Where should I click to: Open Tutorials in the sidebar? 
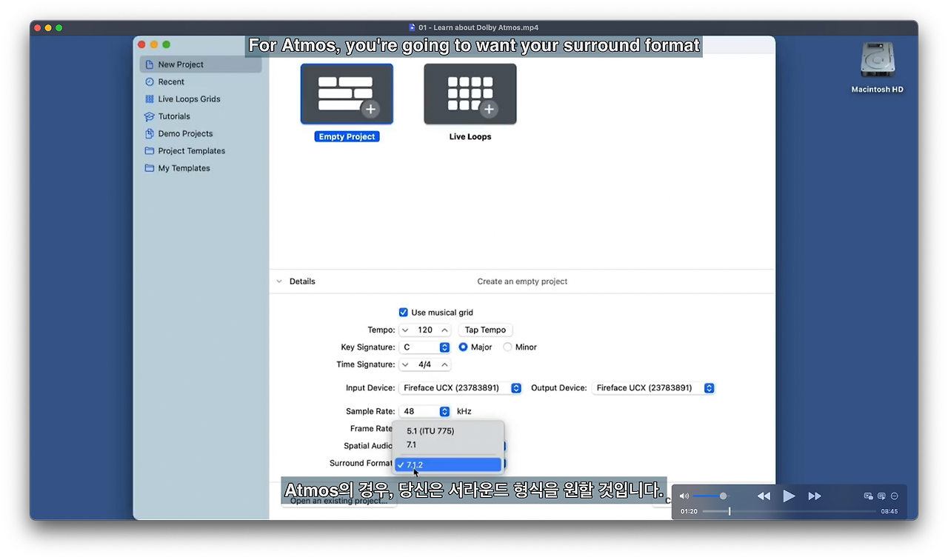click(x=201, y=116)
